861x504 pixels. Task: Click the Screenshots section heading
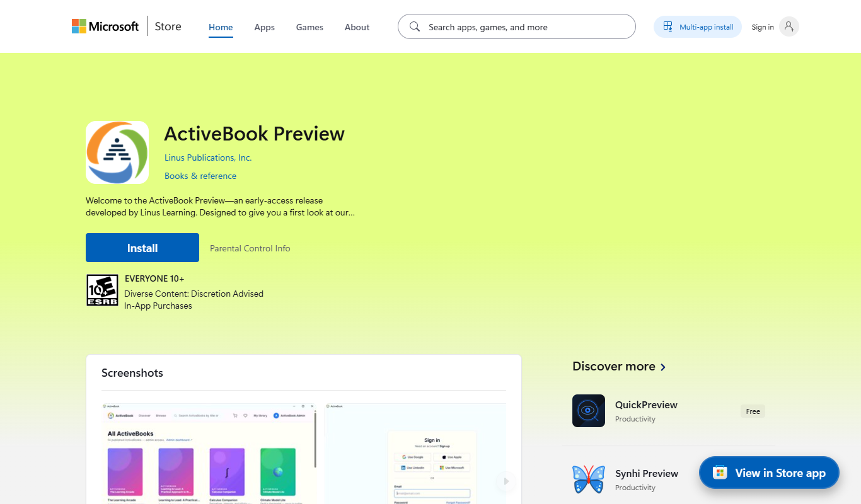[132, 373]
